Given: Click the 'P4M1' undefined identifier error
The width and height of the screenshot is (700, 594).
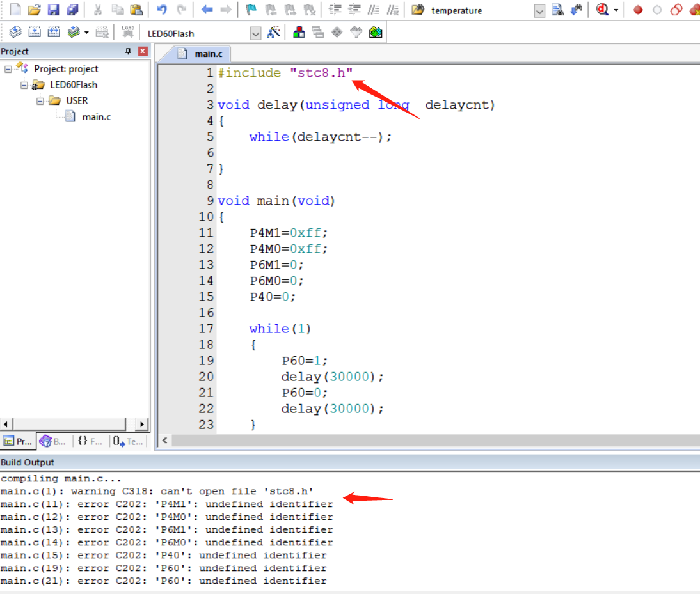Looking at the screenshot, I should tap(166, 504).
